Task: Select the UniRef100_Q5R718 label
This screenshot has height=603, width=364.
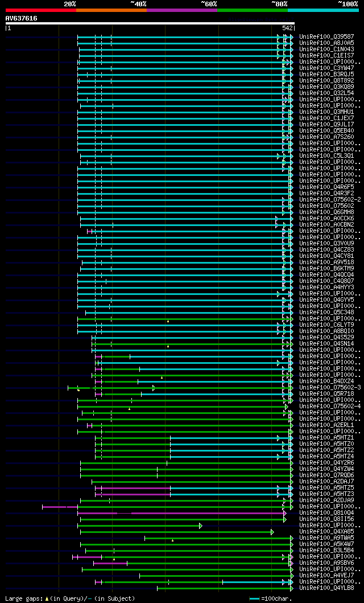Action: [327, 394]
